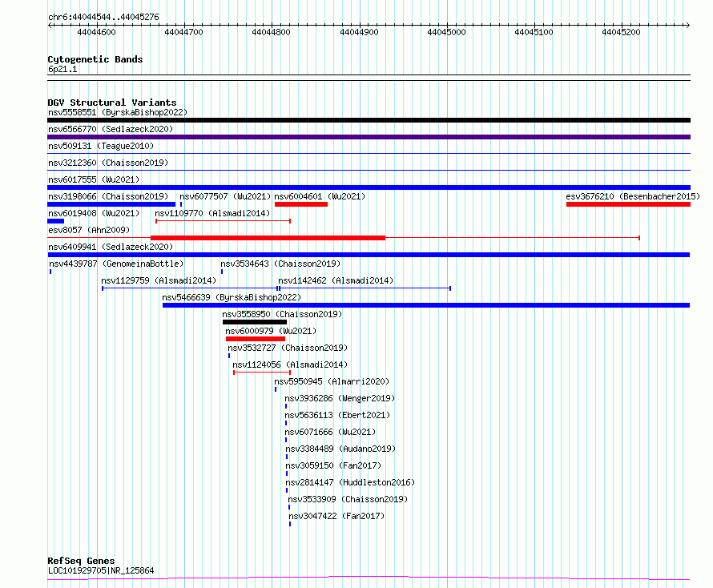
Task: Click nsv3384489 (Audano2019) label
Action: [x=340, y=449]
